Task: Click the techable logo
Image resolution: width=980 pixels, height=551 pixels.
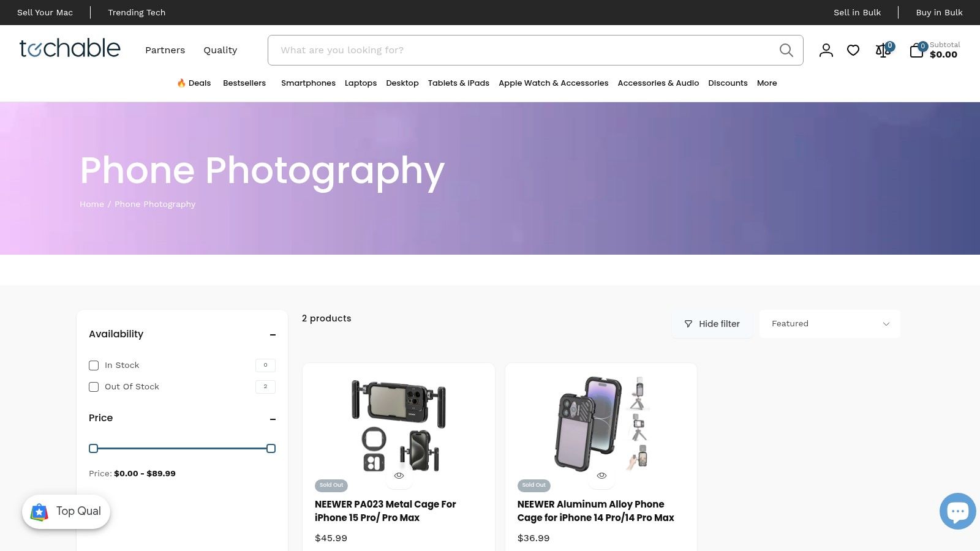Action: (x=70, y=48)
